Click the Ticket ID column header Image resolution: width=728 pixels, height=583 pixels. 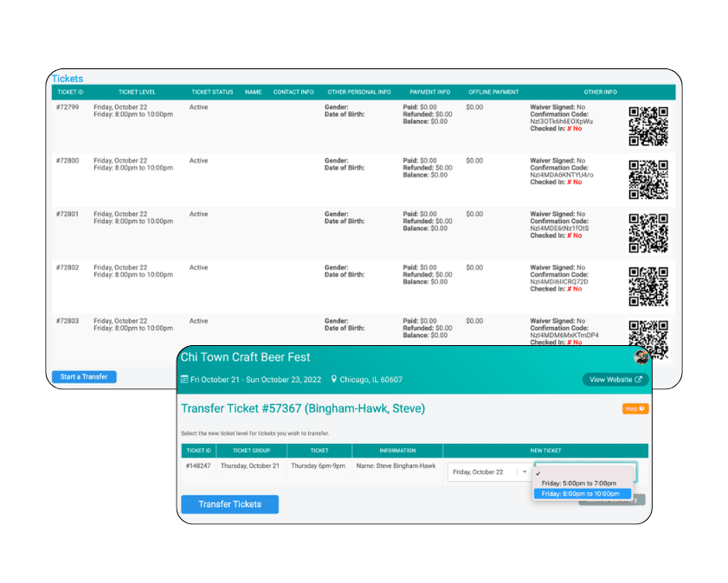click(69, 92)
